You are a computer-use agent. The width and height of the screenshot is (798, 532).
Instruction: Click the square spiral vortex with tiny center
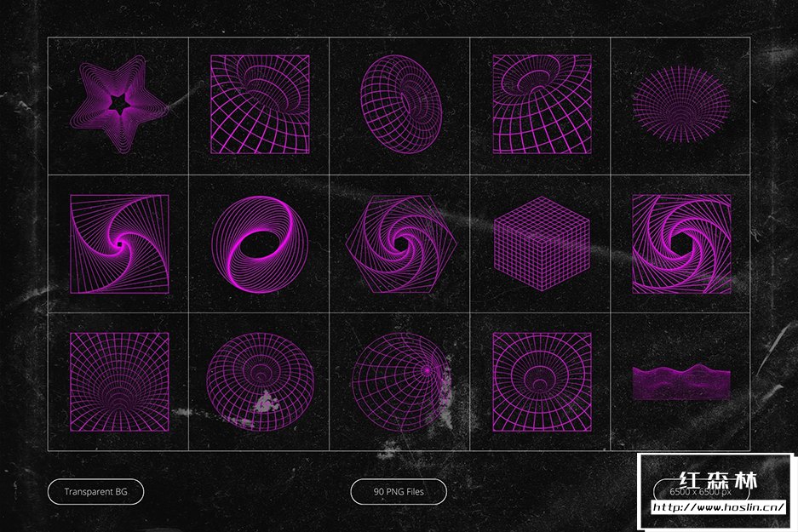click(119, 243)
